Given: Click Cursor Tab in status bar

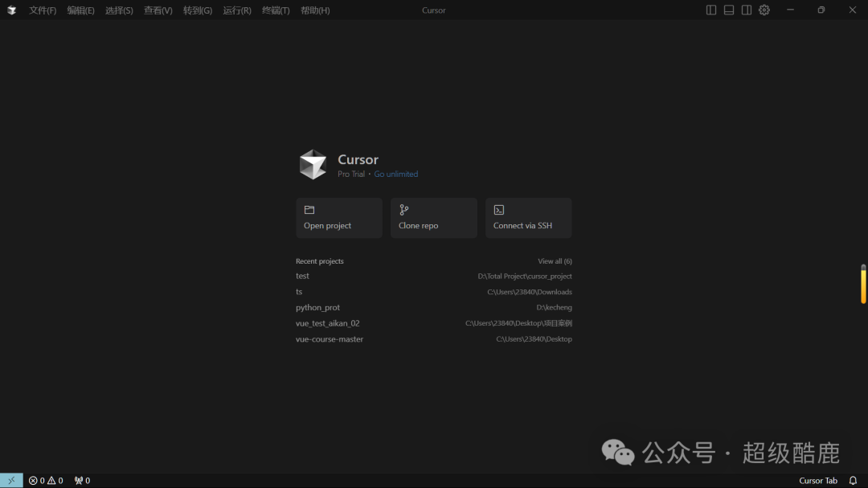Looking at the screenshot, I should click(817, 481).
